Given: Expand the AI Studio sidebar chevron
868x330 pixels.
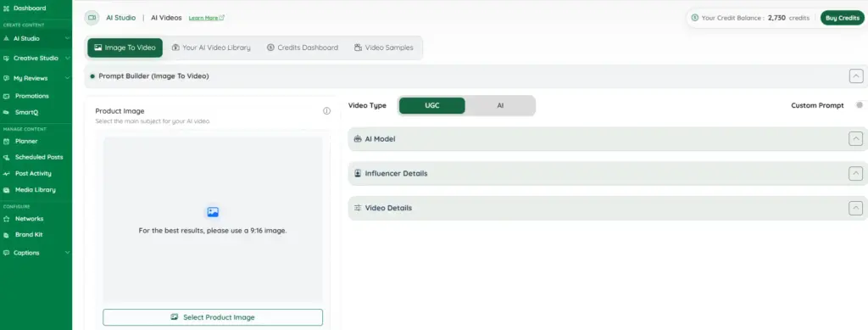Looking at the screenshot, I should [x=67, y=39].
